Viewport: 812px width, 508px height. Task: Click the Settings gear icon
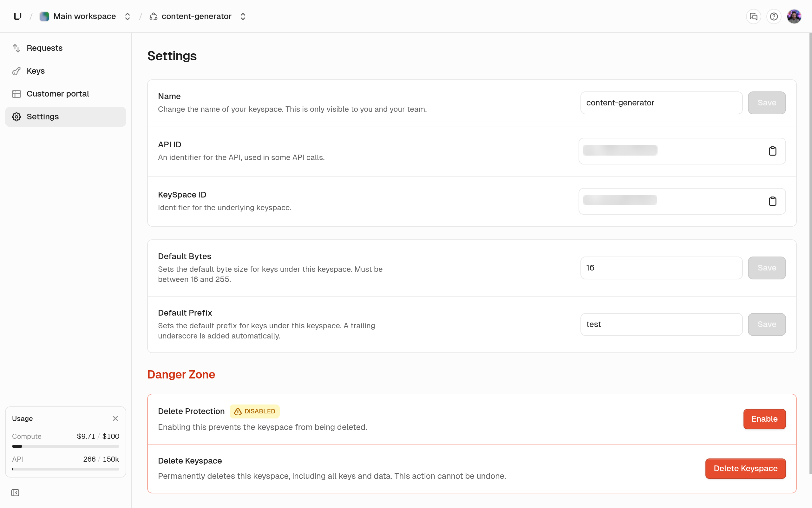coord(16,117)
